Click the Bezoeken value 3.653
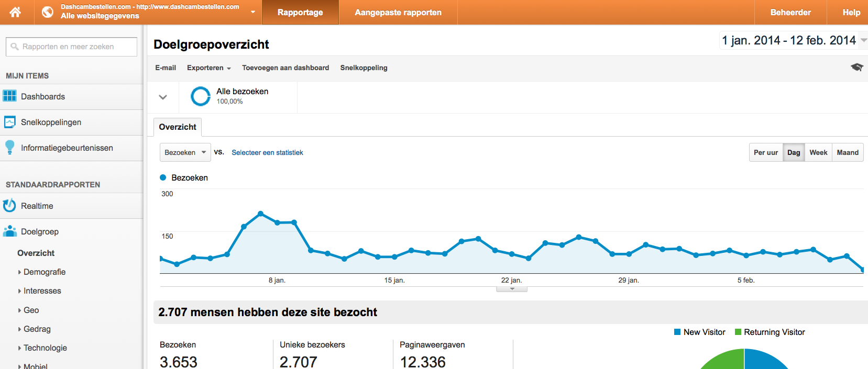The width and height of the screenshot is (868, 369). tap(179, 362)
